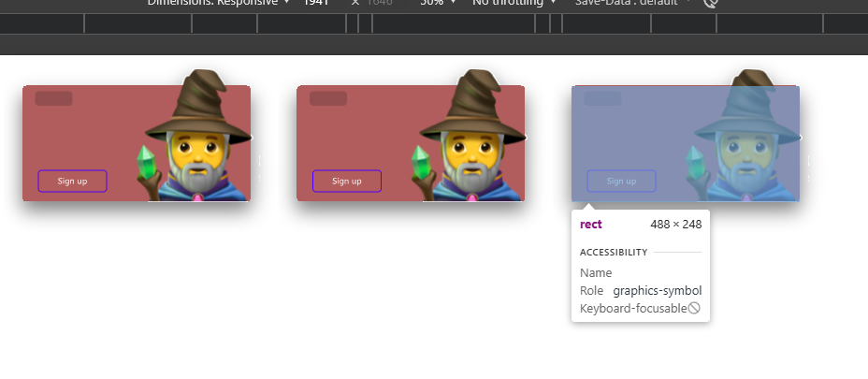
Task: Click the 'graphics-symbol' role value
Action: 658,291
